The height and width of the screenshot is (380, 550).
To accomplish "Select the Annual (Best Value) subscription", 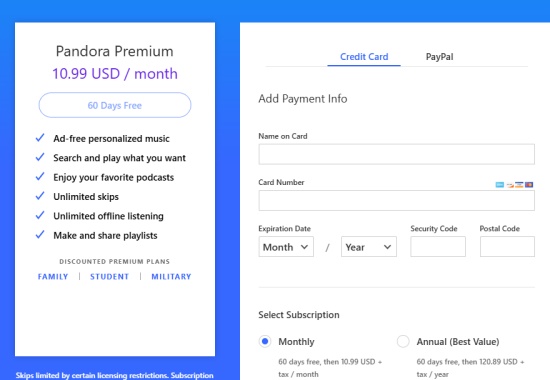I will tap(403, 341).
